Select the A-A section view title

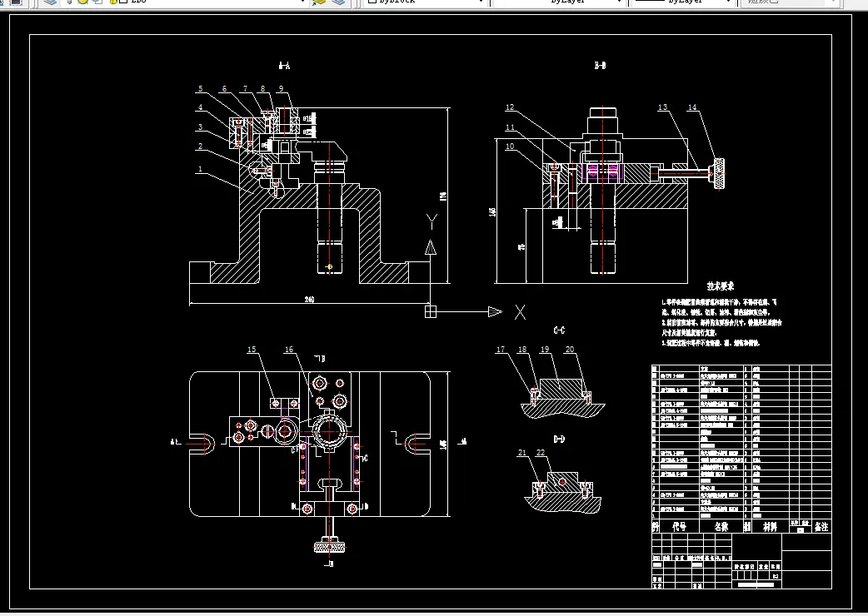click(284, 66)
